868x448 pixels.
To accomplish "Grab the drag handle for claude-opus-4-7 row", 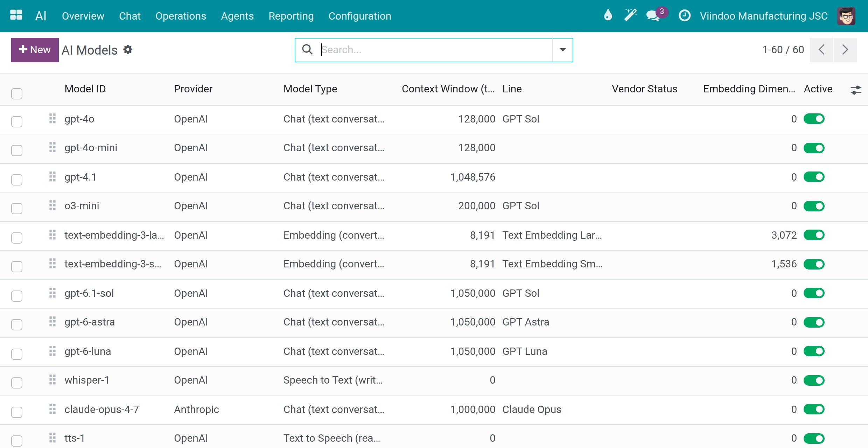I will (x=52, y=409).
